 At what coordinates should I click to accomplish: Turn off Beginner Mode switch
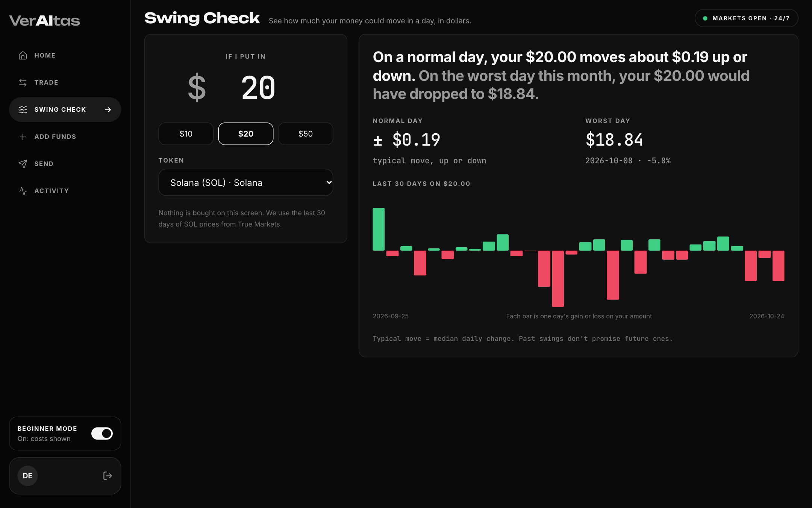pos(102,433)
